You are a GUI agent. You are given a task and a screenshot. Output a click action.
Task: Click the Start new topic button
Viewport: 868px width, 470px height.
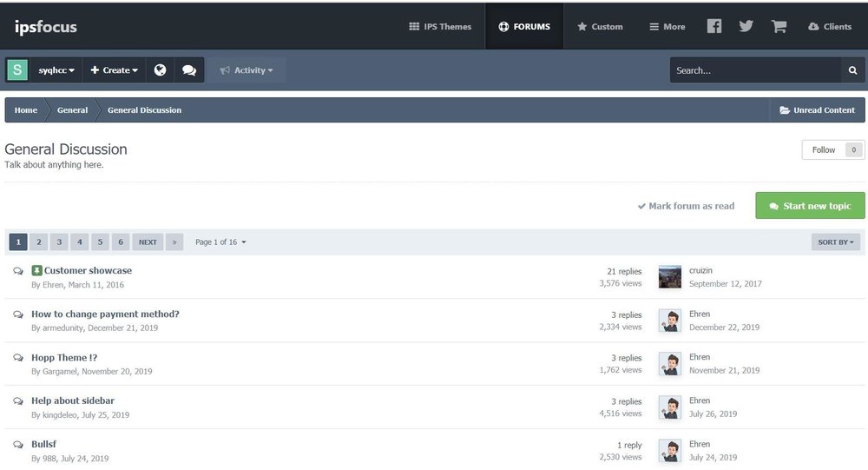coord(810,206)
